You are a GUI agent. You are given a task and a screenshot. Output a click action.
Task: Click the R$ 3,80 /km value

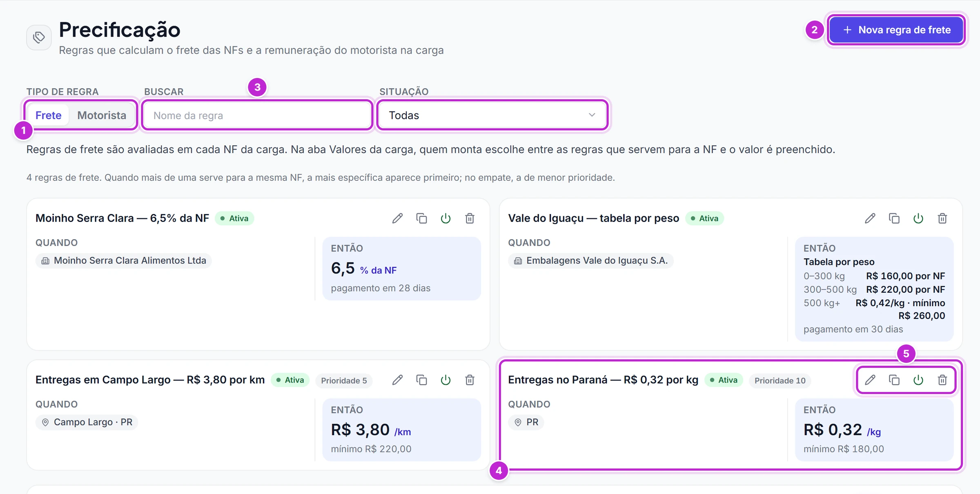click(x=371, y=430)
